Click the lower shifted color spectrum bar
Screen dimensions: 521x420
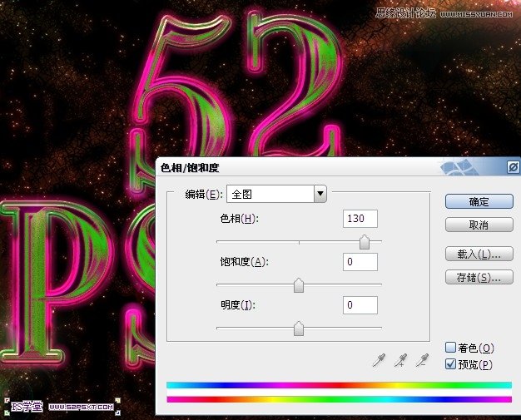coord(339,399)
